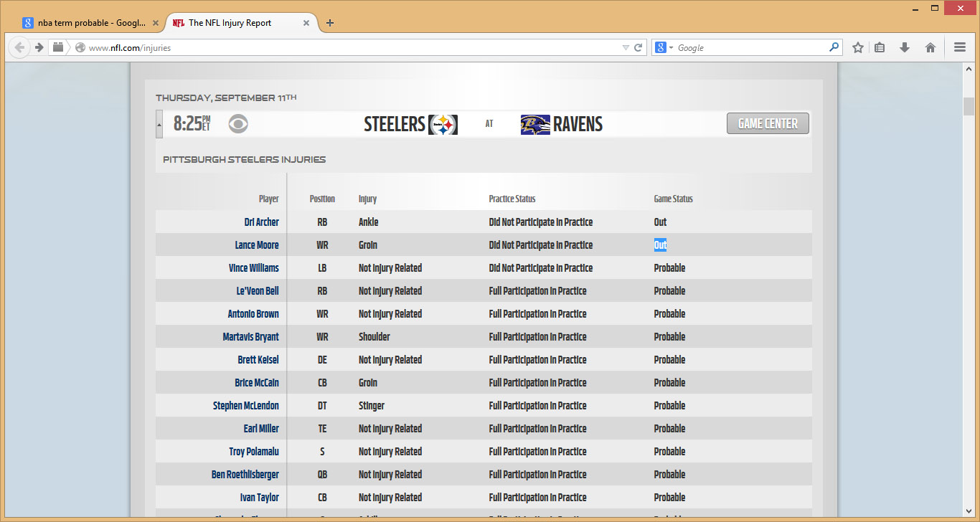Open Troy Polamalu player link
Screen dimensions: 980x522
[254, 452]
